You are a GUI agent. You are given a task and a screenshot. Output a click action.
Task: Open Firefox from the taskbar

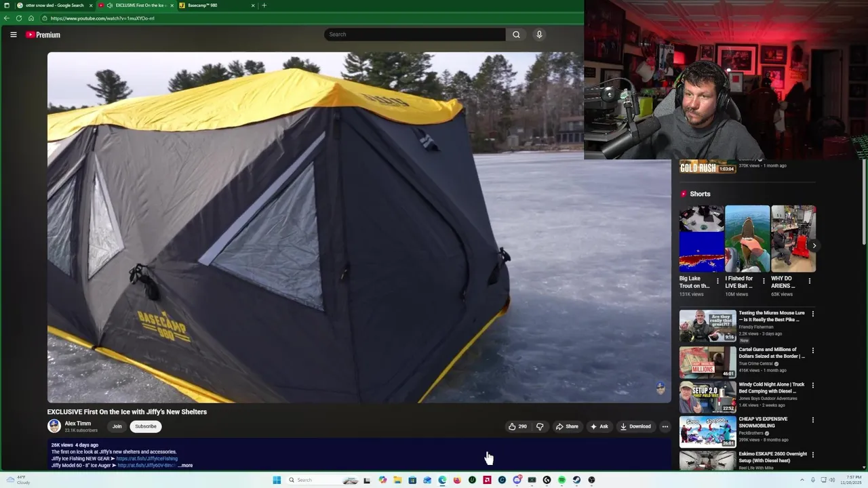[457, 480]
